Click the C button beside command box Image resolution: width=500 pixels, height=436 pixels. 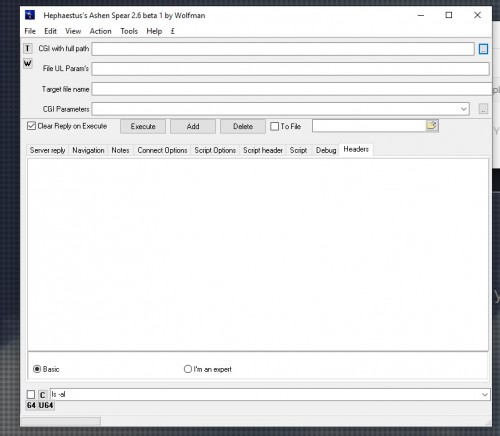point(42,395)
